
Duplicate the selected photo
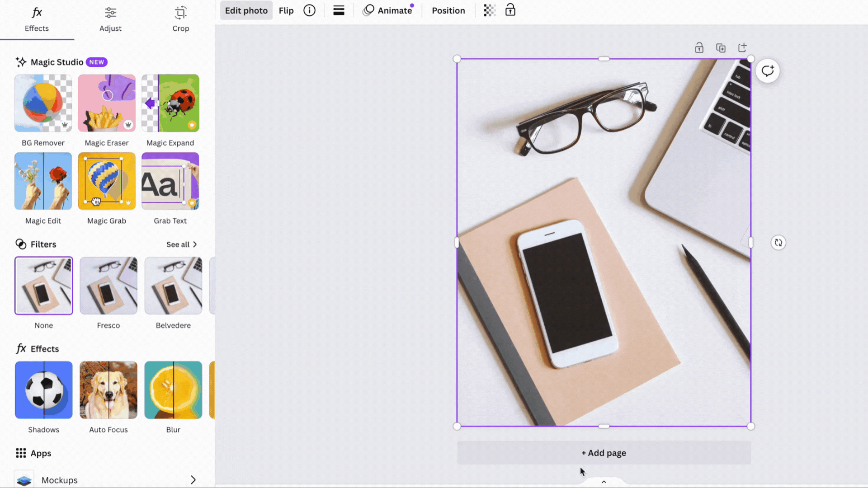pyautogui.click(x=721, y=47)
